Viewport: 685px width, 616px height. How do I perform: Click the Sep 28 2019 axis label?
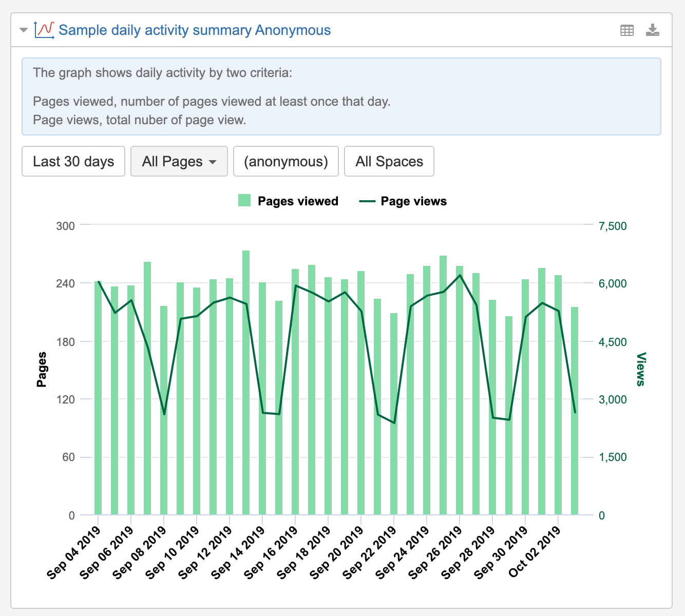click(468, 553)
